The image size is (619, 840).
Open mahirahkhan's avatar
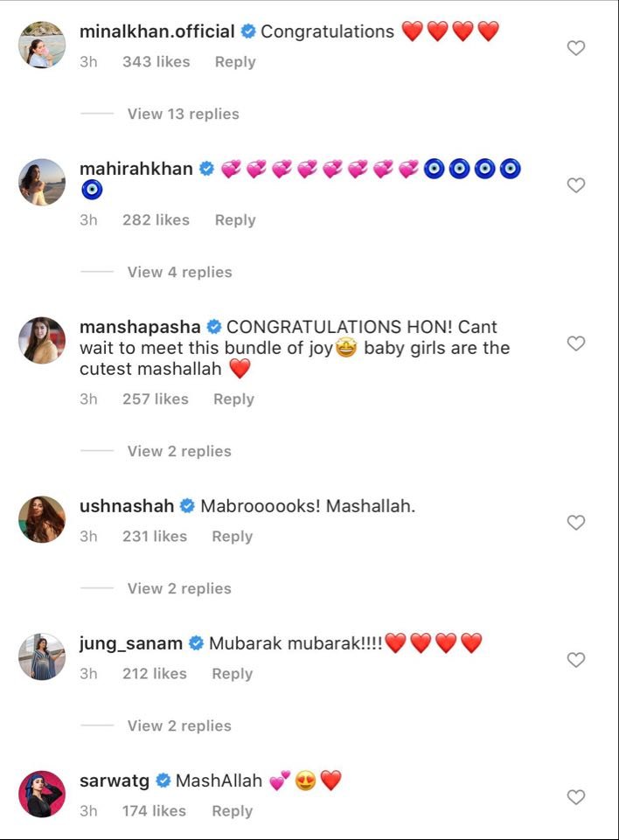coord(42,183)
